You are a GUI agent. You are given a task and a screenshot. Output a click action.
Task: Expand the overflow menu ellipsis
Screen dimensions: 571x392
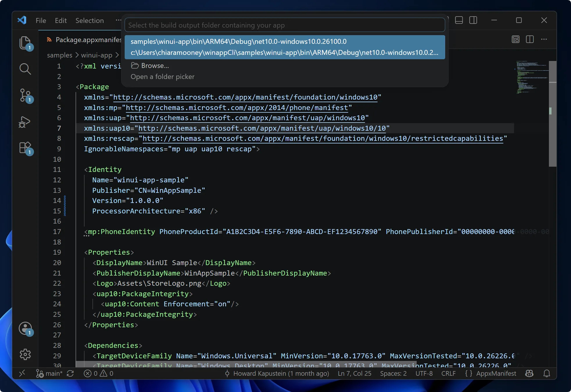[x=118, y=20]
